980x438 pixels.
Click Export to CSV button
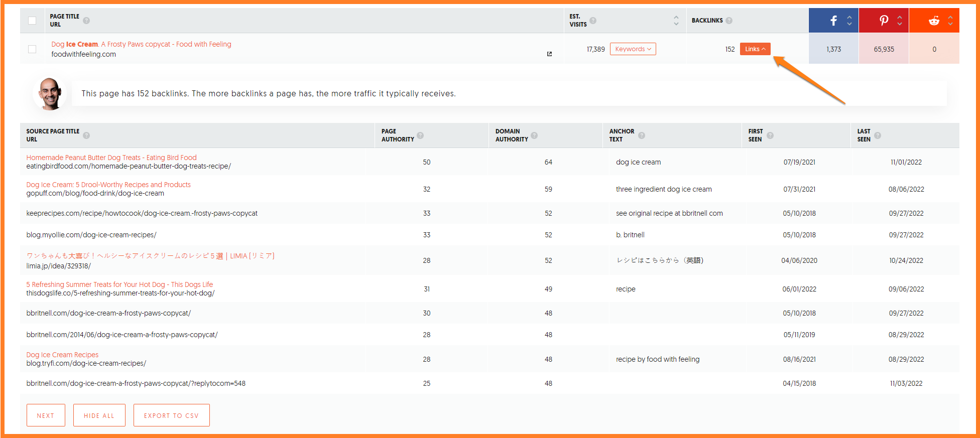pyautogui.click(x=171, y=415)
